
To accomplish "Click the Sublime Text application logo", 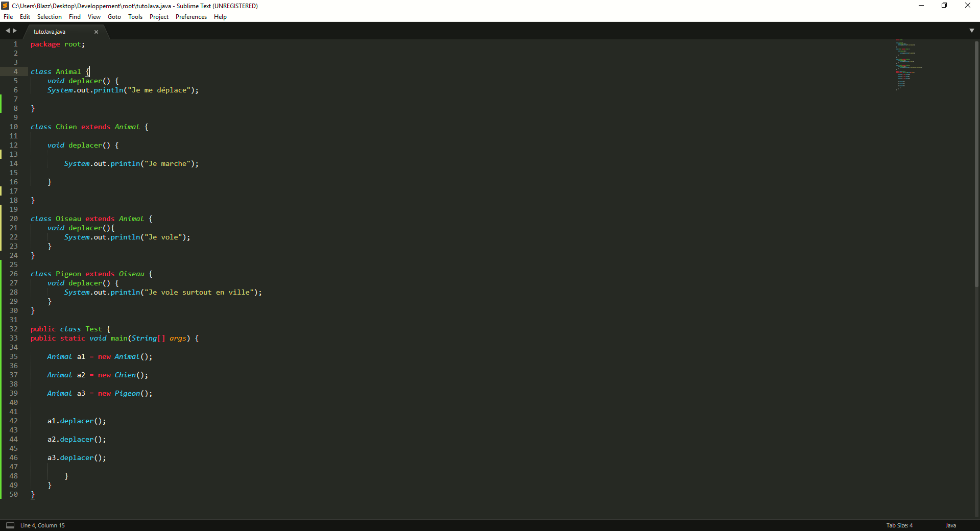I will tap(5, 6).
